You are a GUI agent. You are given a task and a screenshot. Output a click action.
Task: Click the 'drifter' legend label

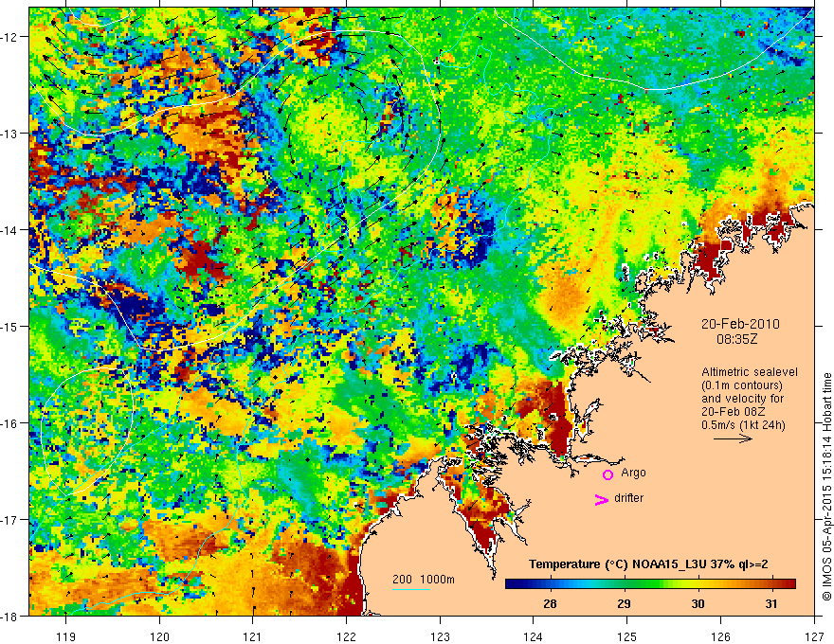point(628,498)
